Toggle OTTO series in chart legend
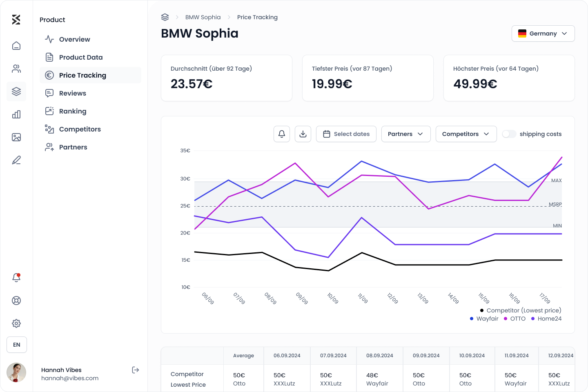Viewport: 588px width, 392px height. [515, 318]
